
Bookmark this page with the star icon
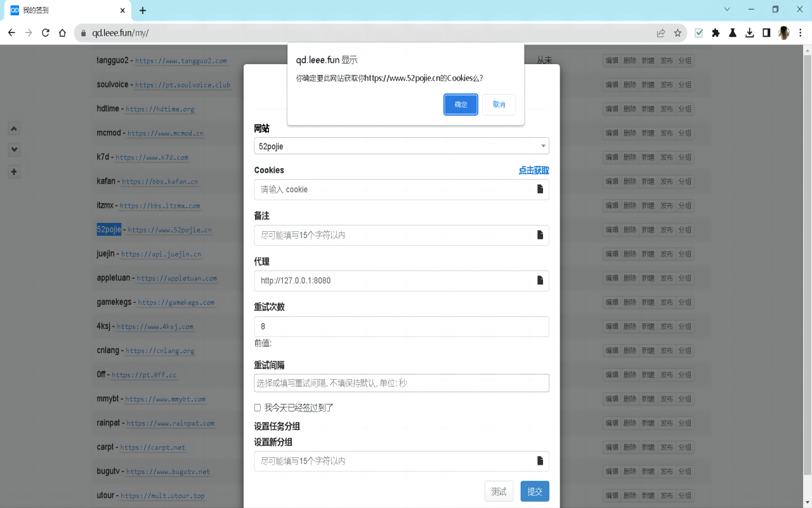coord(678,33)
